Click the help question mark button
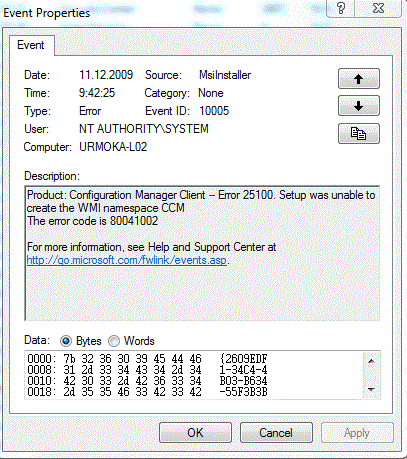Image resolution: width=407 pixels, height=459 pixels. (x=341, y=8)
